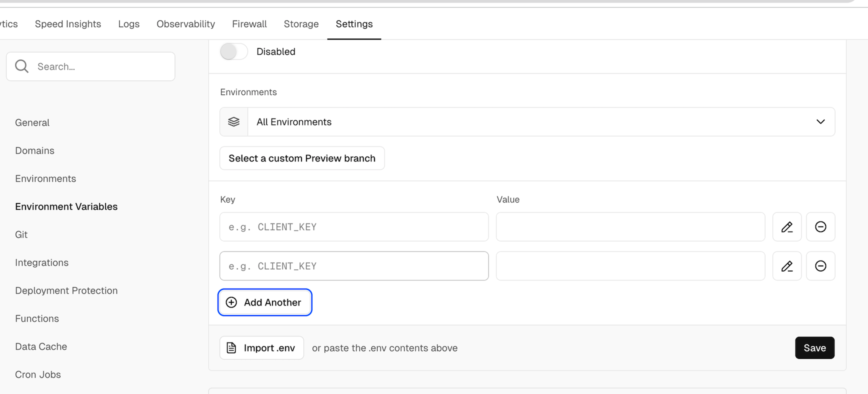Click Select a custom Preview branch
The height and width of the screenshot is (394, 868).
click(x=302, y=158)
